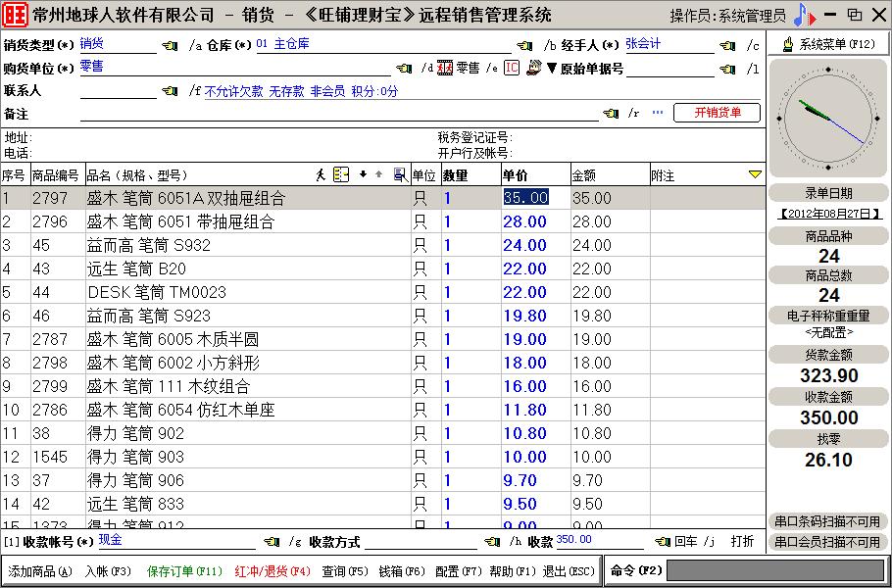Image resolution: width=892 pixels, height=588 pixels.
Task: Click the running man icon in table header
Action: coord(321,174)
